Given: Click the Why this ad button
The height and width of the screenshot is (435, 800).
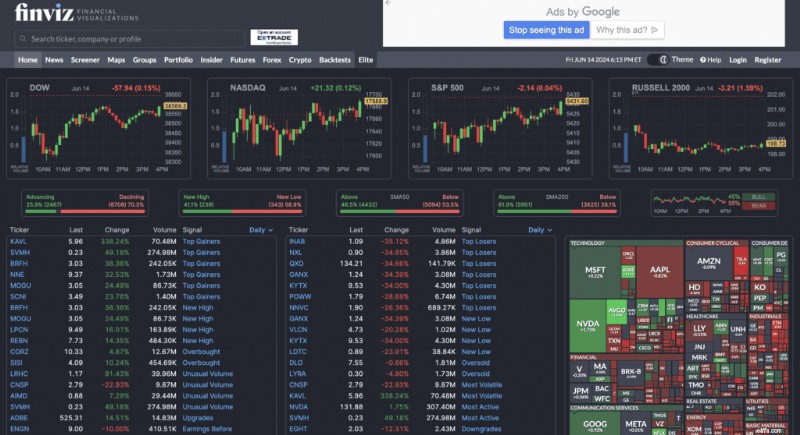Looking at the screenshot, I should [x=627, y=30].
